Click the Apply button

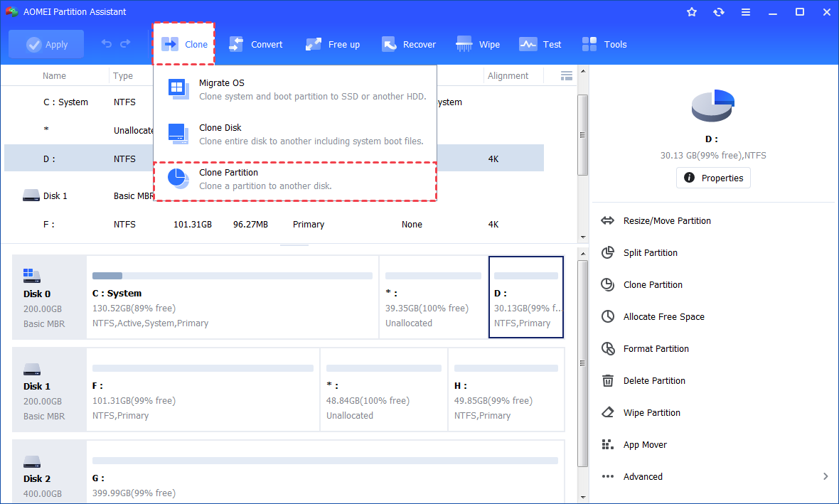click(46, 44)
